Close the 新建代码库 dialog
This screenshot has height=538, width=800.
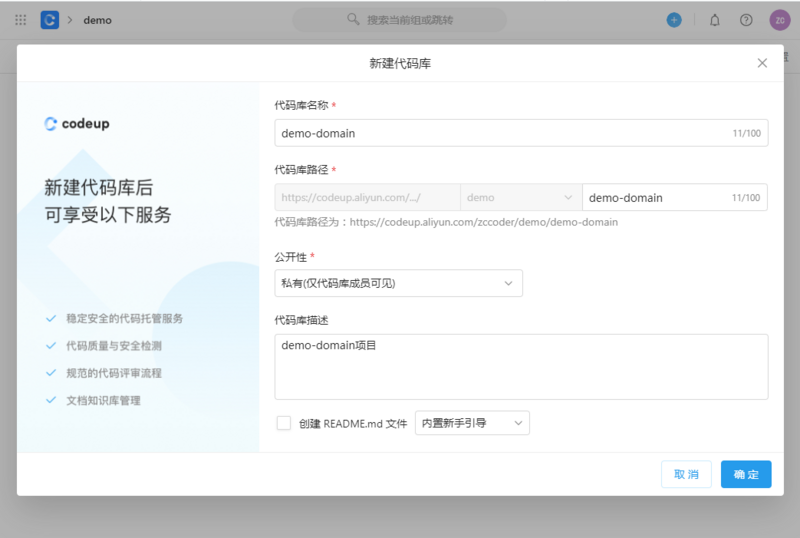pyautogui.click(x=762, y=63)
